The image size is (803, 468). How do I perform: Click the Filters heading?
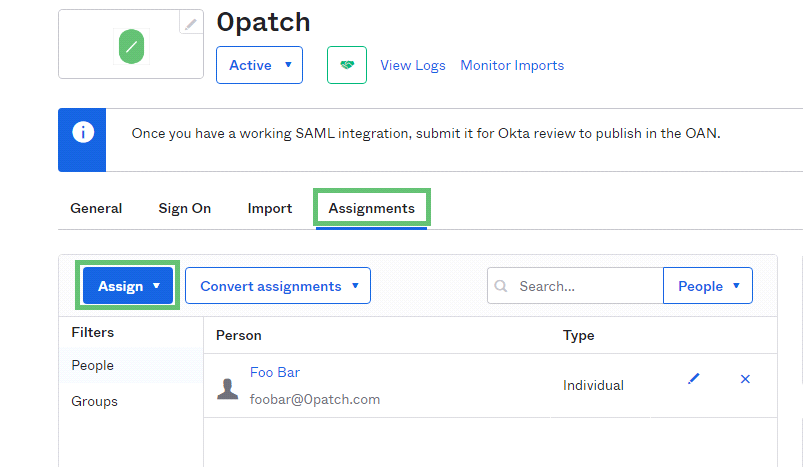coord(93,332)
